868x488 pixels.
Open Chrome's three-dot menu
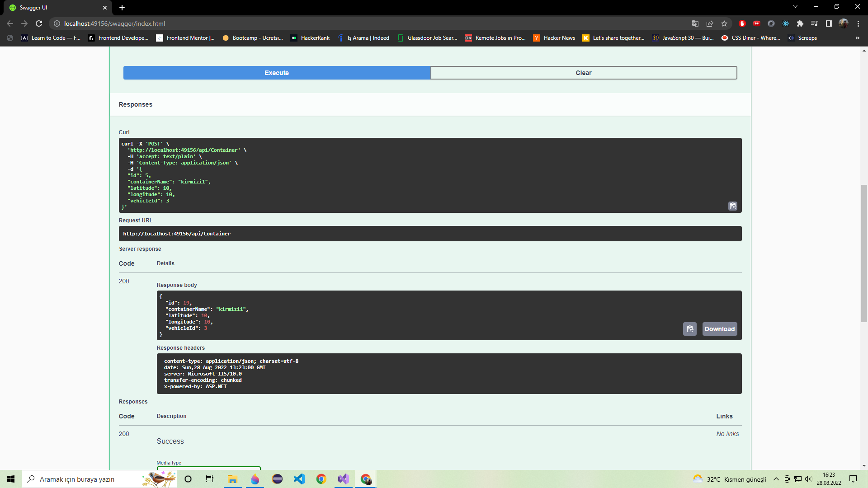858,23
